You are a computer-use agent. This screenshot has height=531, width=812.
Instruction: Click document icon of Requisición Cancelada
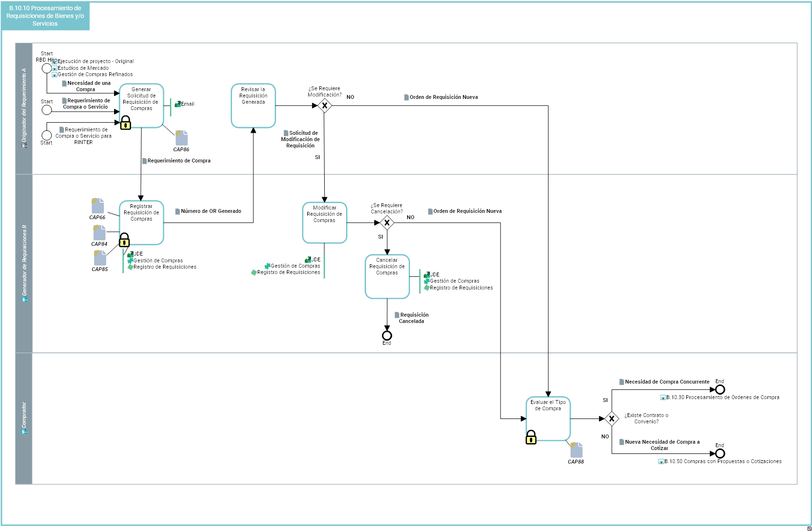click(397, 315)
